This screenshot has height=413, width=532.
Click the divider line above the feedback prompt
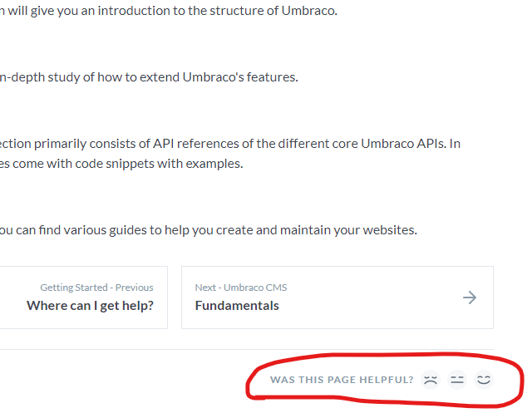point(249,350)
